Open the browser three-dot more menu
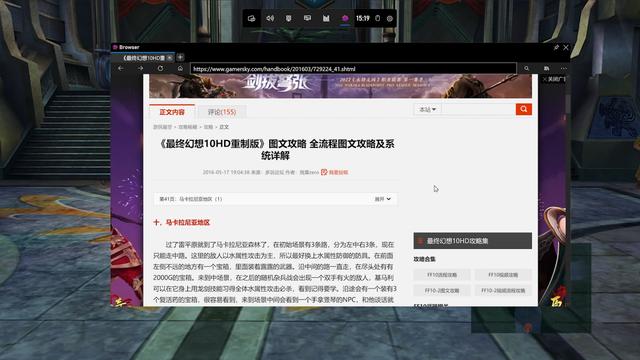Viewport: 640px width, 360px height. point(564,69)
